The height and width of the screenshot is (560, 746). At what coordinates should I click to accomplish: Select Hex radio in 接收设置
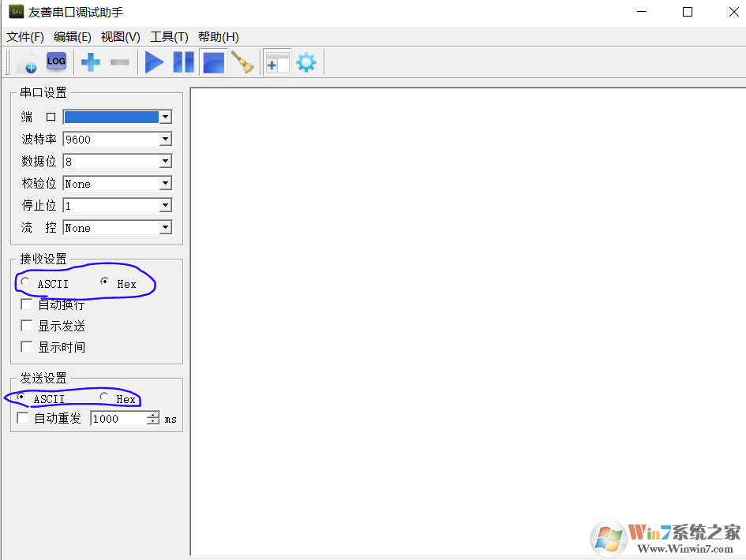coord(105,282)
